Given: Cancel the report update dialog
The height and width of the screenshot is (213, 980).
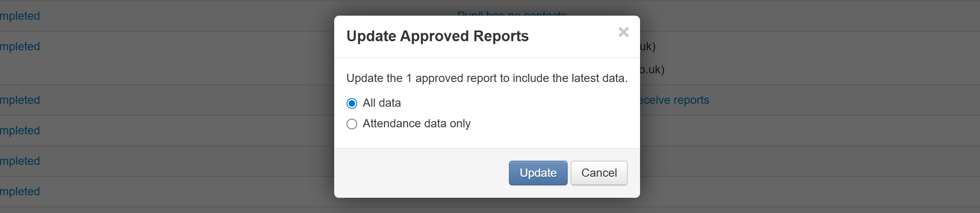Looking at the screenshot, I should pyautogui.click(x=599, y=173).
